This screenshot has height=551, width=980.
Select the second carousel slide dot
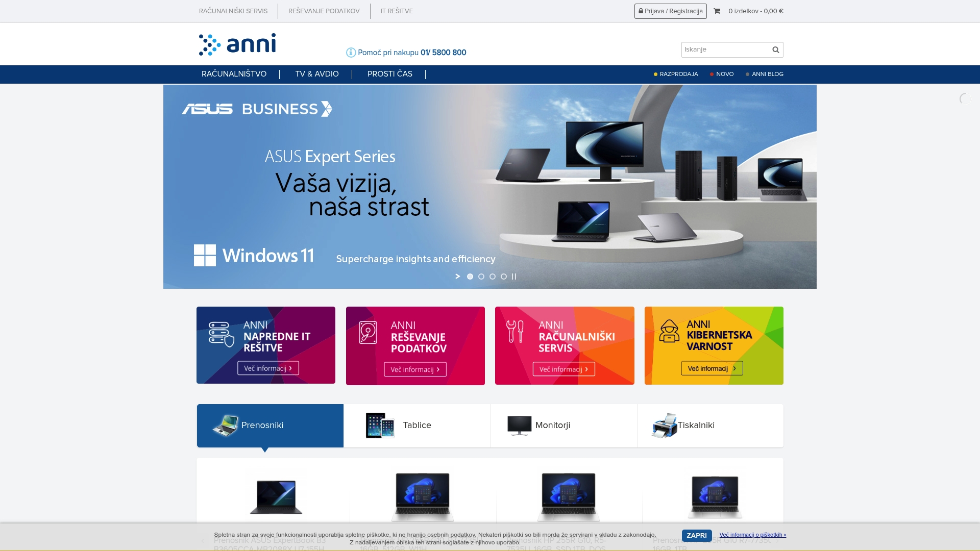pos(481,276)
